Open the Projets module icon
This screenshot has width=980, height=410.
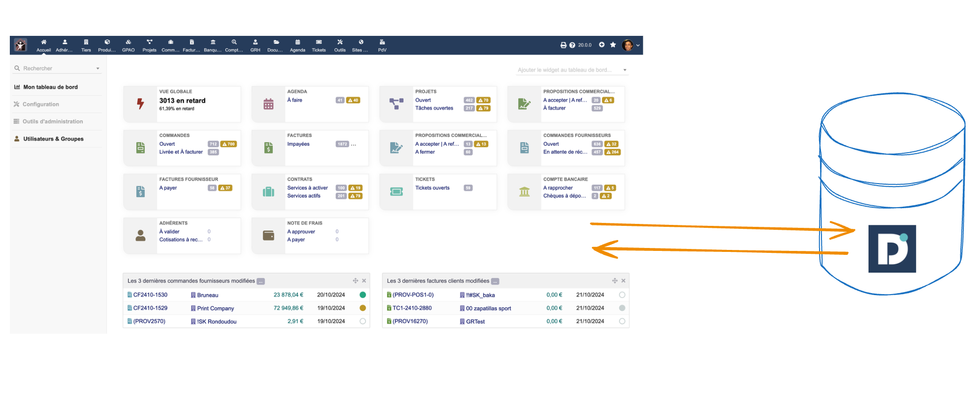pos(149,45)
